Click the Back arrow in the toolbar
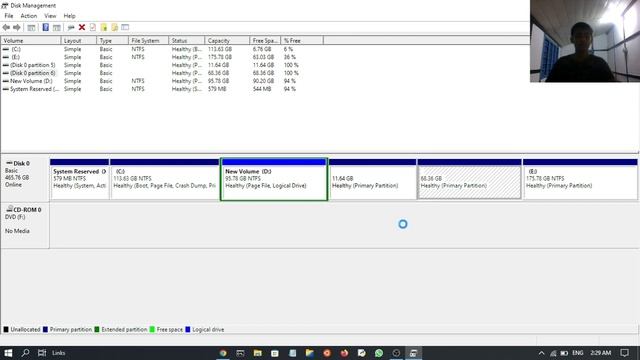640x360 pixels. click(6, 27)
